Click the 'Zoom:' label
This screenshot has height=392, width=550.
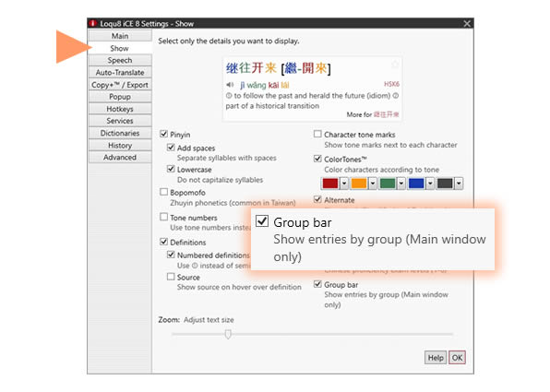coord(169,319)
